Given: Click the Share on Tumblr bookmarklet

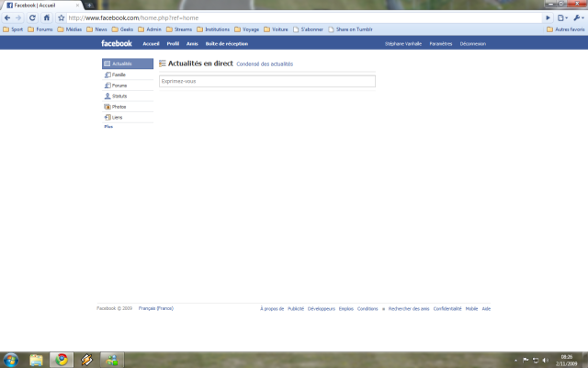Looking at the screenshot, I should [350, 29].
